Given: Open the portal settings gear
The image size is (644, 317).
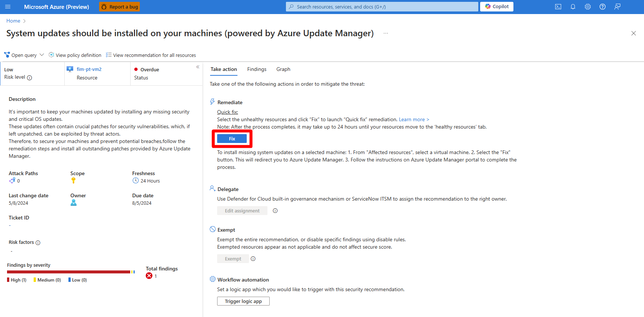Looking at the screenshot, I should pyautogui.click(x=588, y=7).
